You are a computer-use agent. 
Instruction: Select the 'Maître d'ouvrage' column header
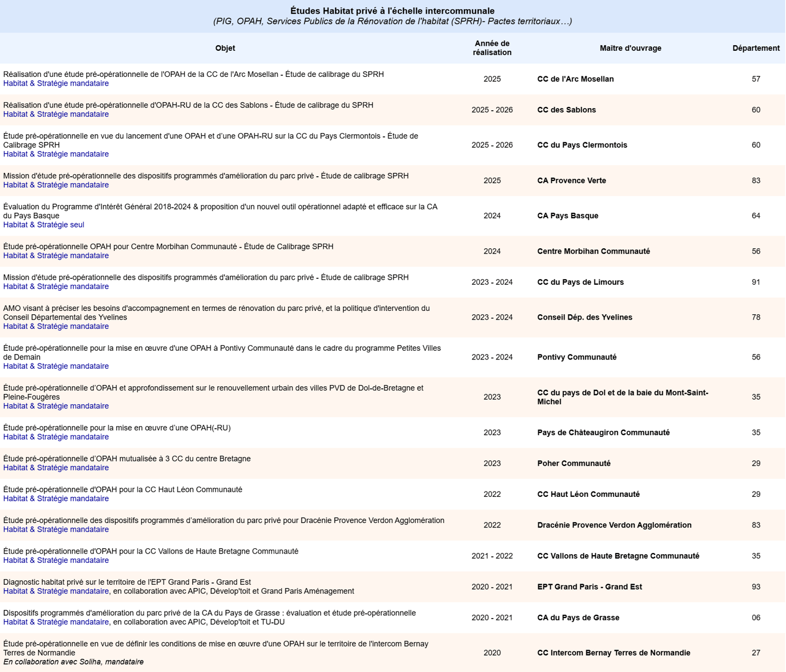[630, 48]
